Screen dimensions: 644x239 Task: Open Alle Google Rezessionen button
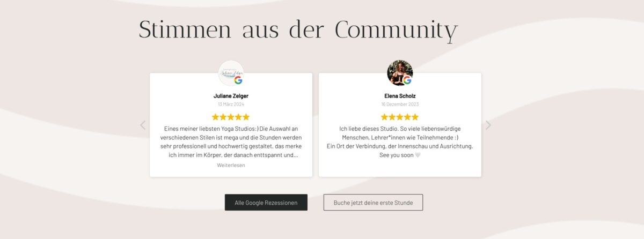click(266, 203)
